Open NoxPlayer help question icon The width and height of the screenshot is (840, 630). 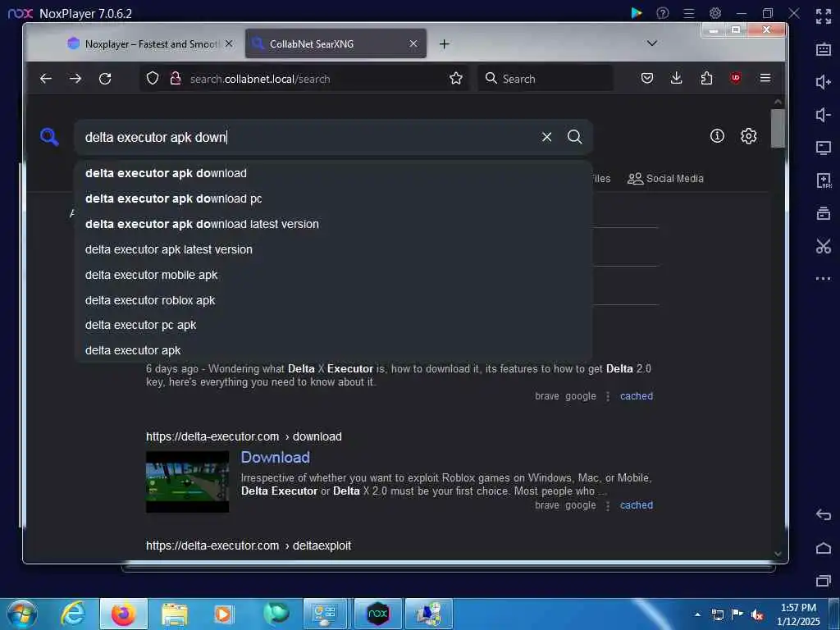point(663,13)
